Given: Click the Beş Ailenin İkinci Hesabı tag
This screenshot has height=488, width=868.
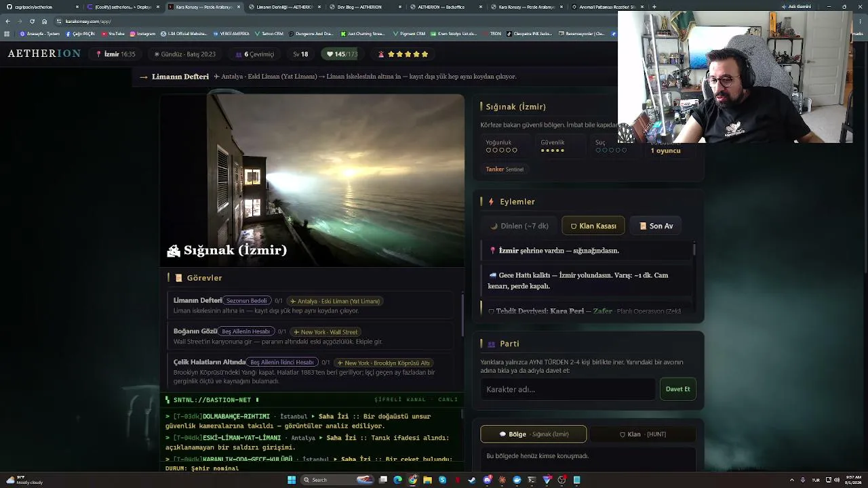Looking at the screenshot, I should click(282, 363).
